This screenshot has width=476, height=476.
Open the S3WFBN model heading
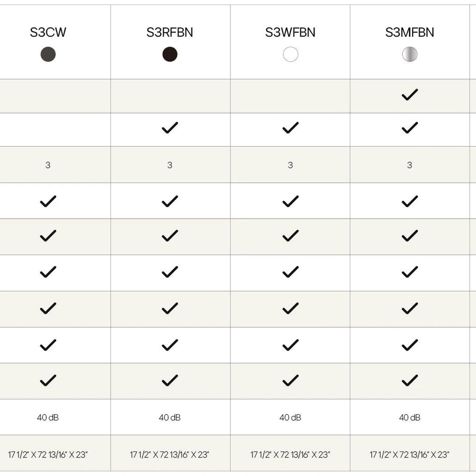point(290,33)
